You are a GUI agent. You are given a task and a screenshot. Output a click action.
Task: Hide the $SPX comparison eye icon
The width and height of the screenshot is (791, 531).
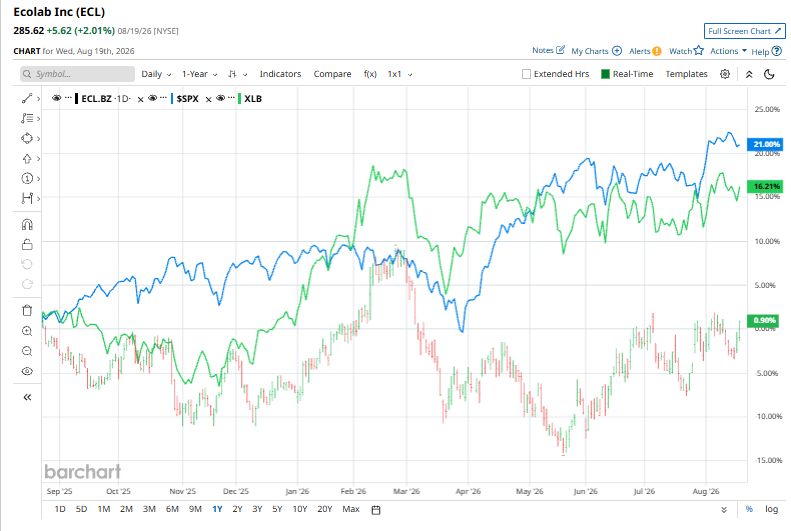[x=152, y=98]
